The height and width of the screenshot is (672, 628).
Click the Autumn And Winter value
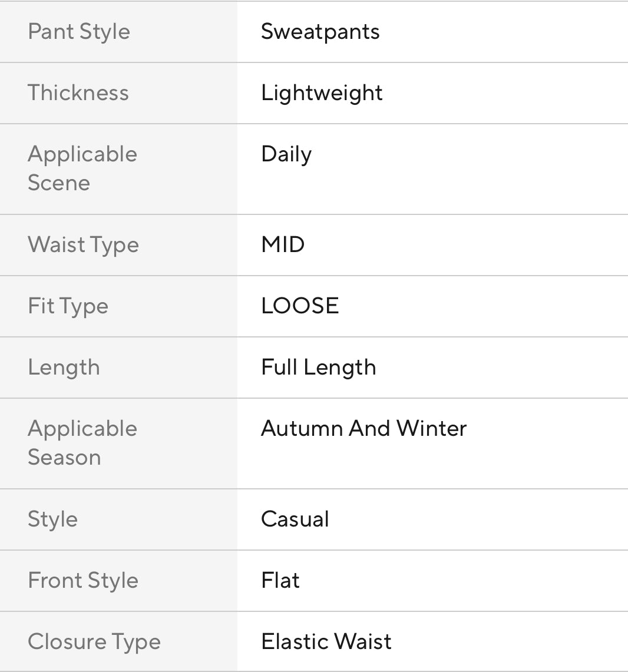tap(363, 429)
